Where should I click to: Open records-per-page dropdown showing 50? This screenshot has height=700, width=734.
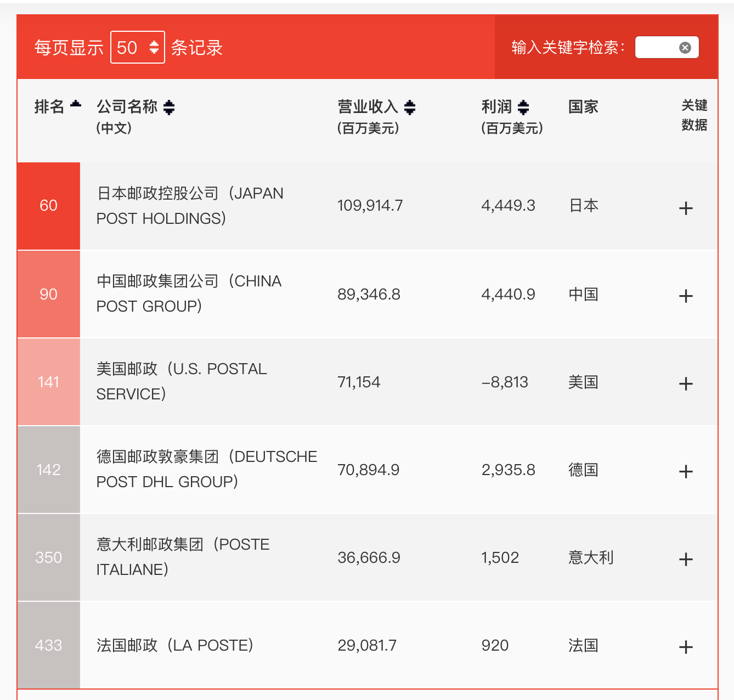pyautogui.click(x=137, y=48)
